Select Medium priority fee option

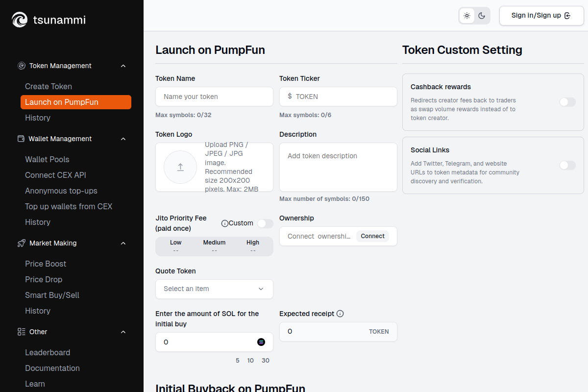214,246
